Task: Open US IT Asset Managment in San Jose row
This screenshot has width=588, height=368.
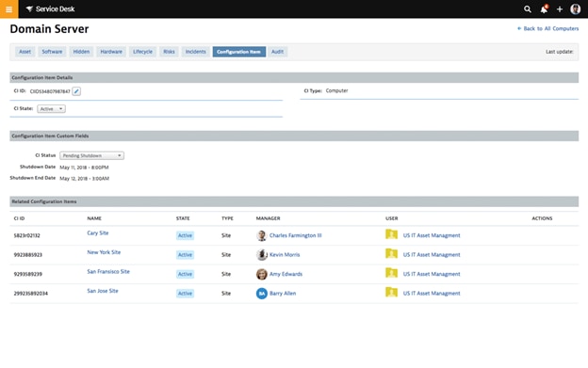Action: point(432,293)
